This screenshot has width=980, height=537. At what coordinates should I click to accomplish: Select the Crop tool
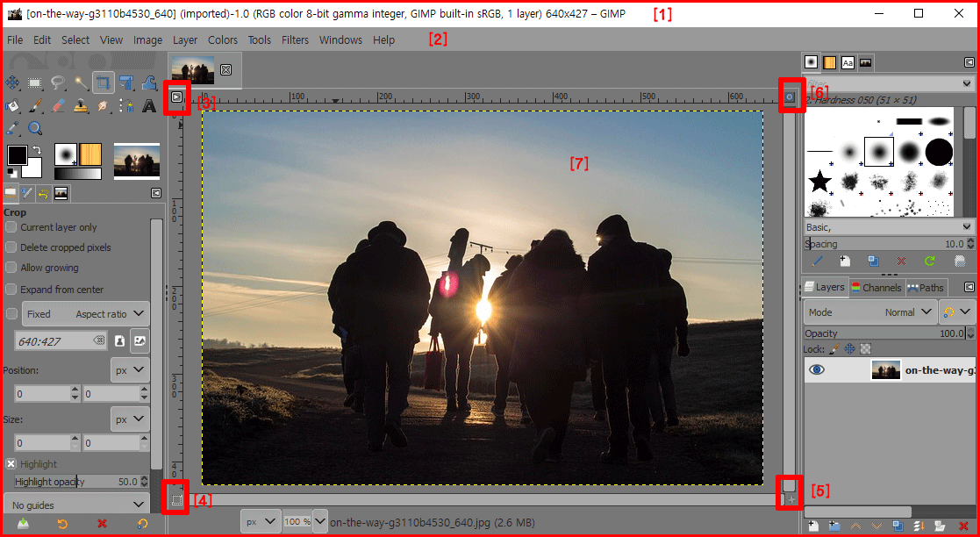(104, 82)
